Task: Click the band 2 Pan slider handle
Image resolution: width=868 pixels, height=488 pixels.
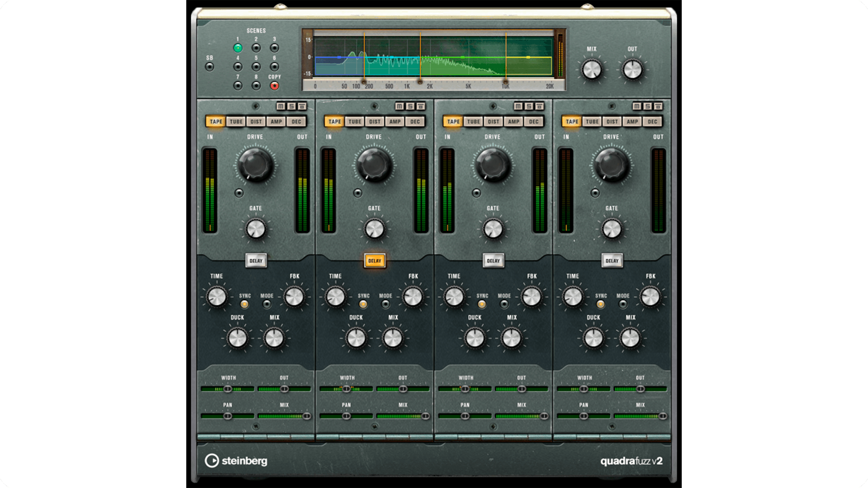Action: pos(346,416)
